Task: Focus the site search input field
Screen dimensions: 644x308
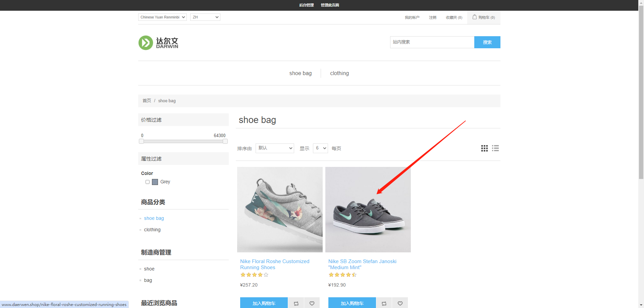Action: point(432,42)
